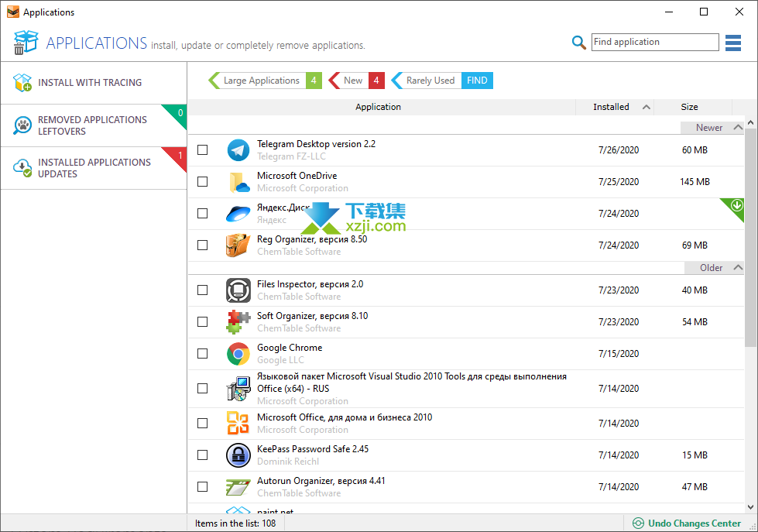
Task: Click the Visual Studio 2010 Tools installer icon
Action: coord(238,389)
